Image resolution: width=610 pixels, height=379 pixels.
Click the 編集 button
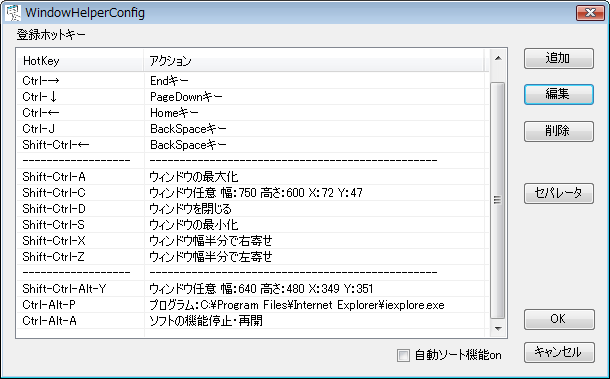pos(559,94)
